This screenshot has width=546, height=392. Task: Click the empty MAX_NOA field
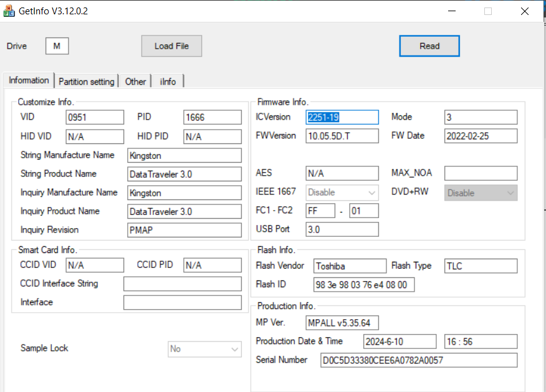tap(481, 173)
